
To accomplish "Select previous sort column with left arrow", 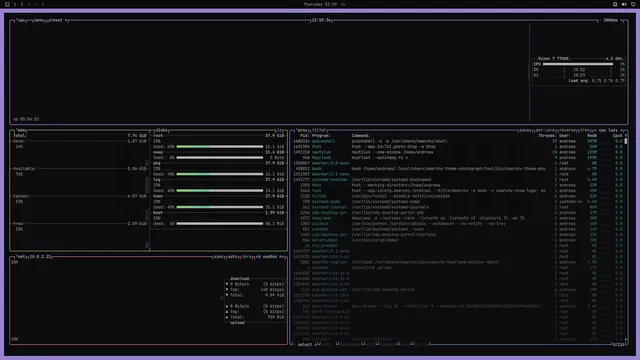I will tap(596, 130).
